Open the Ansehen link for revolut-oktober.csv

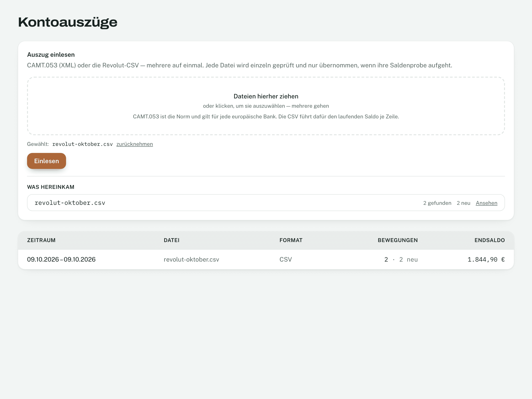click(486, 203)
